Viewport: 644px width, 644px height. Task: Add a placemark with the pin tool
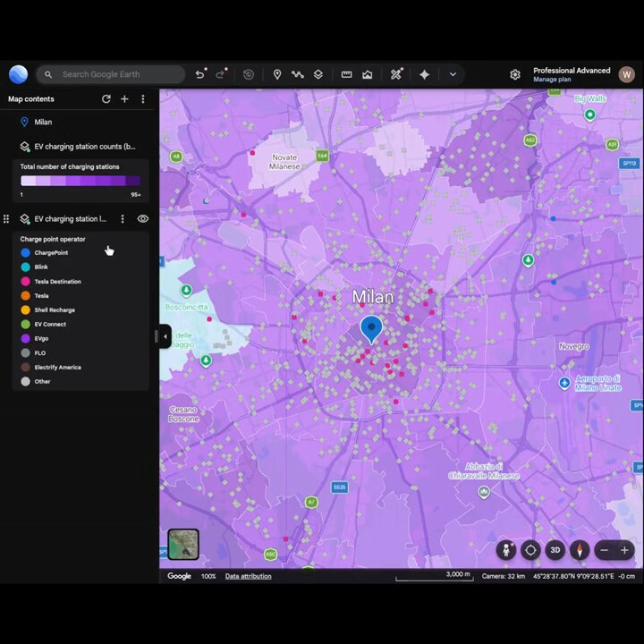point(277,74)
